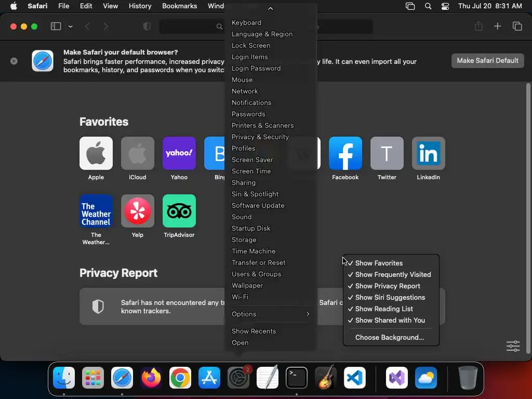Go back with toolbar back arrow
Image resolution: width=532 pixels, height=399 pixels.
point(87,26)
